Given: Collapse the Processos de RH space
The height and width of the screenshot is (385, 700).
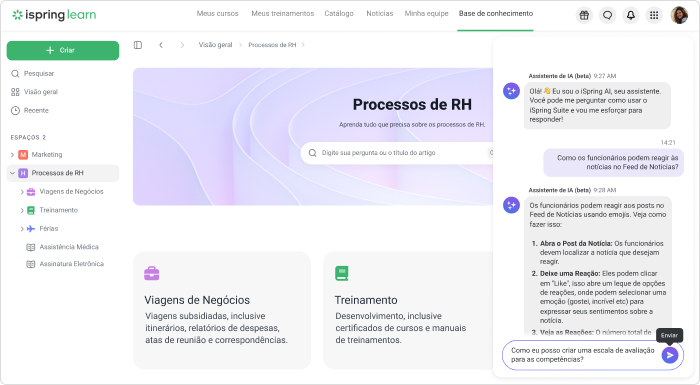Looking at the screenshot, I should 12,173.
